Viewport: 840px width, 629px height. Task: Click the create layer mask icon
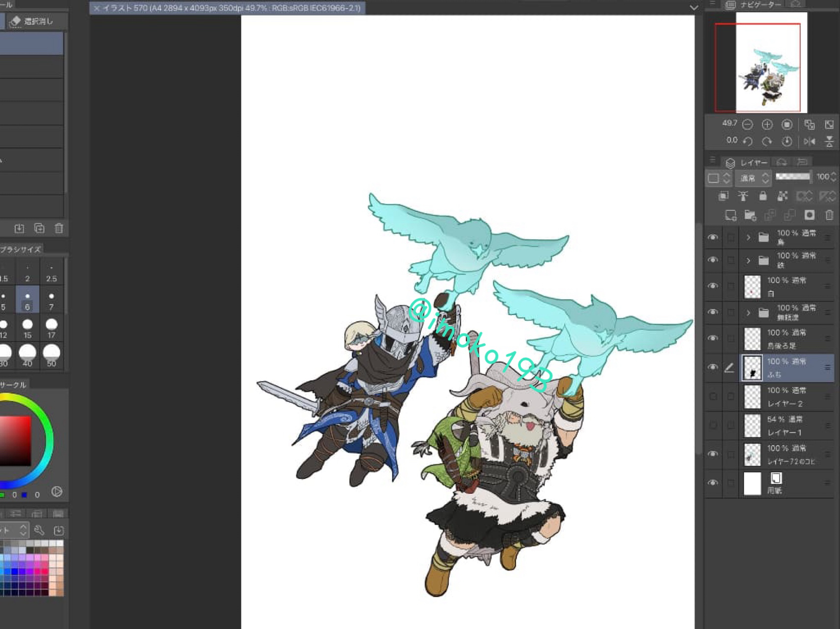click(809, 215)
